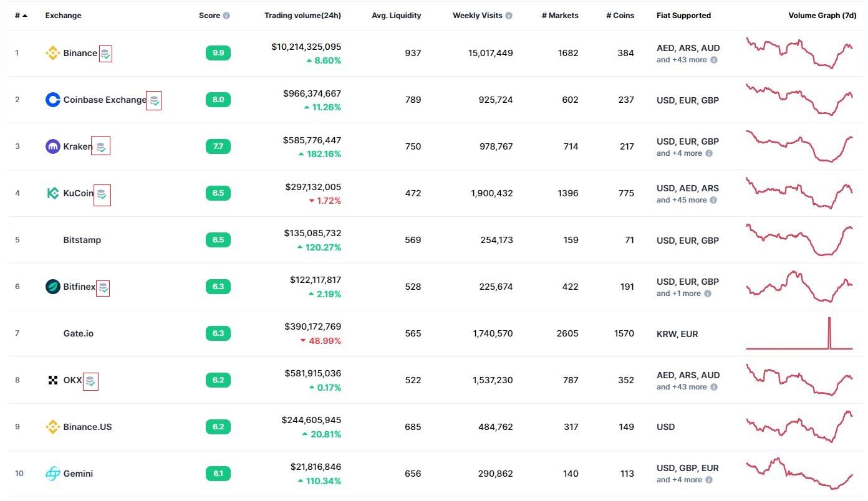
Task: Click the Gemini logo icon
Action: coord(53,474)
